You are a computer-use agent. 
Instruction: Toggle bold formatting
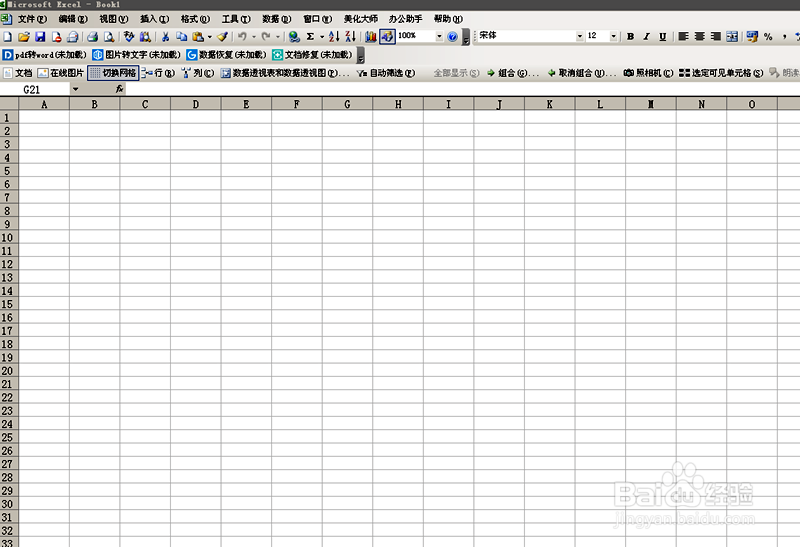pyautogui.click(x=631, y=37)
